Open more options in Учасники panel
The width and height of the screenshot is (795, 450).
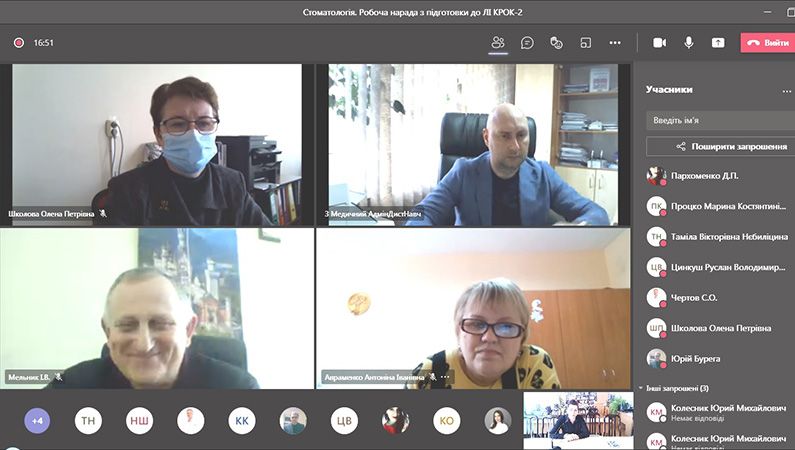point(786,91)
